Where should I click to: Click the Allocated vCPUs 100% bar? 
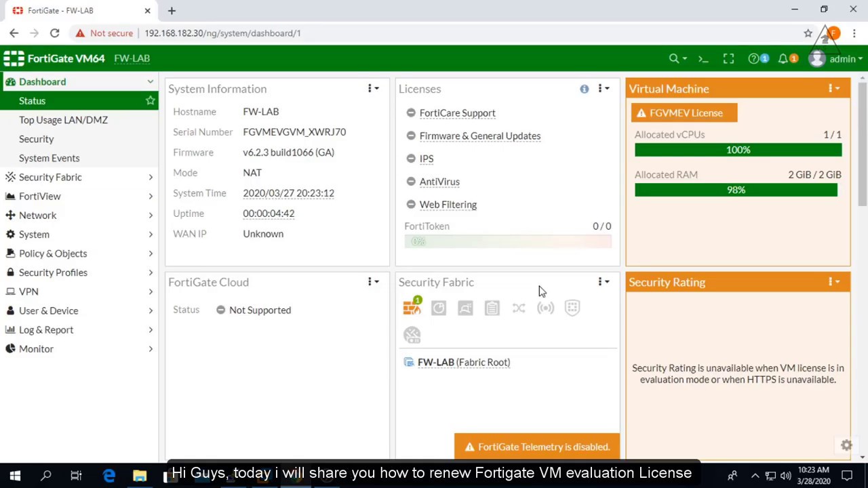point(738,150)
